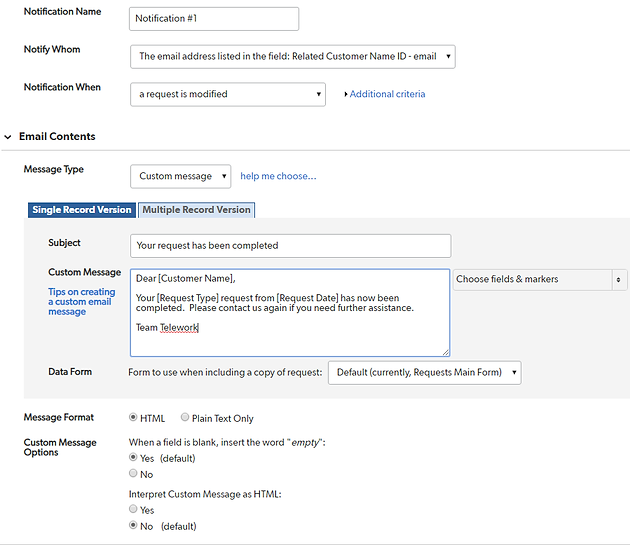Open the Notify Whom dropdown
The height and width of the screenshot is (545, 630).
[292, 57]
